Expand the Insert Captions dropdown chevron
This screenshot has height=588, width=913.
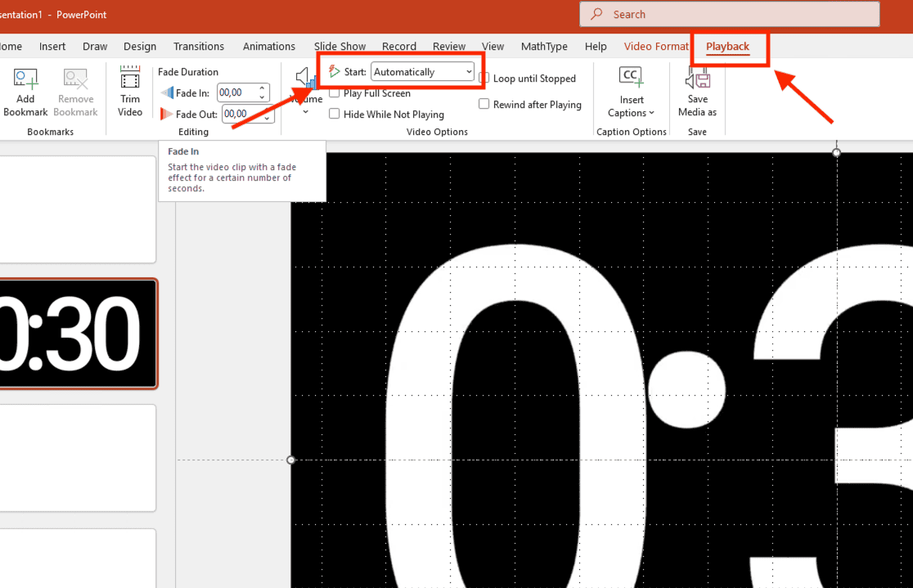pyautogui.click(x=651, y=113)
